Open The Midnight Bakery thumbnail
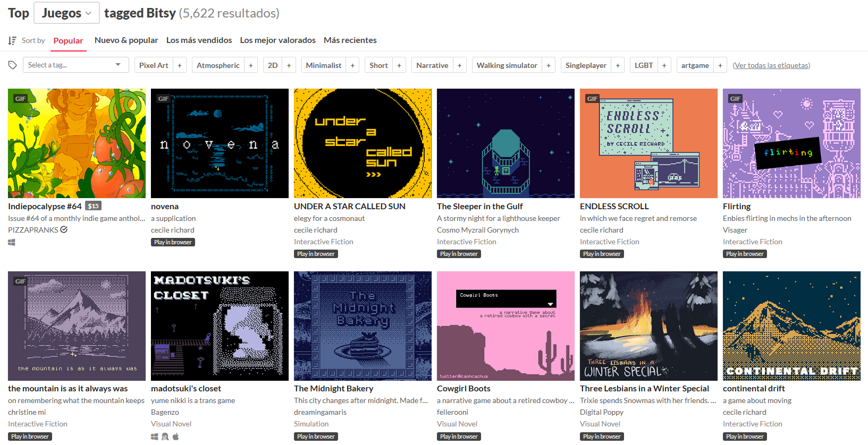 point(363,326)
